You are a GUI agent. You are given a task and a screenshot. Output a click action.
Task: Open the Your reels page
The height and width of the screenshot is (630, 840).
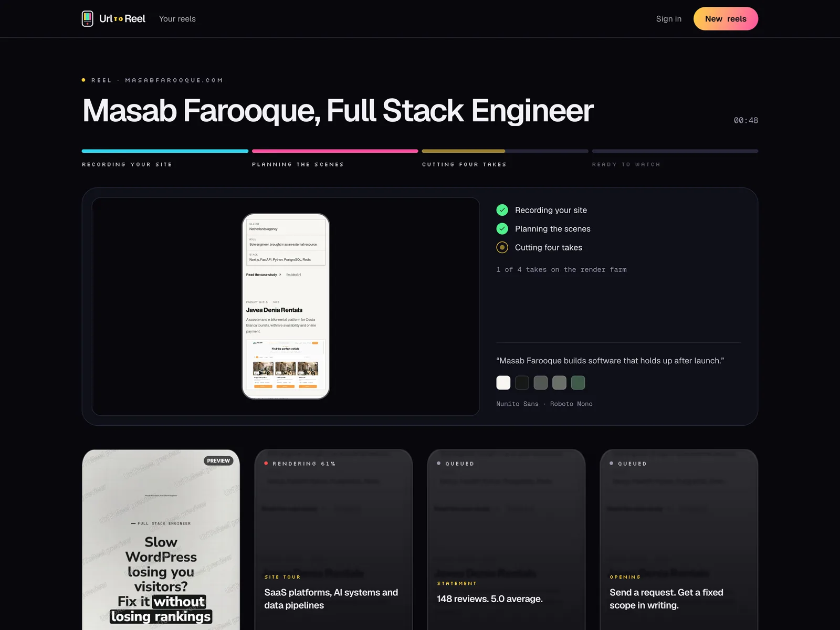click(x=177, y=19)
